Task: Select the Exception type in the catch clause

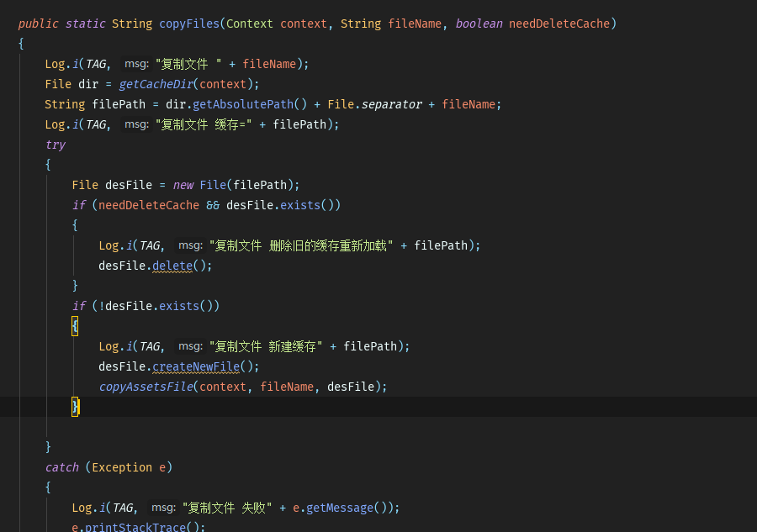Action: (x=123, y=466)
